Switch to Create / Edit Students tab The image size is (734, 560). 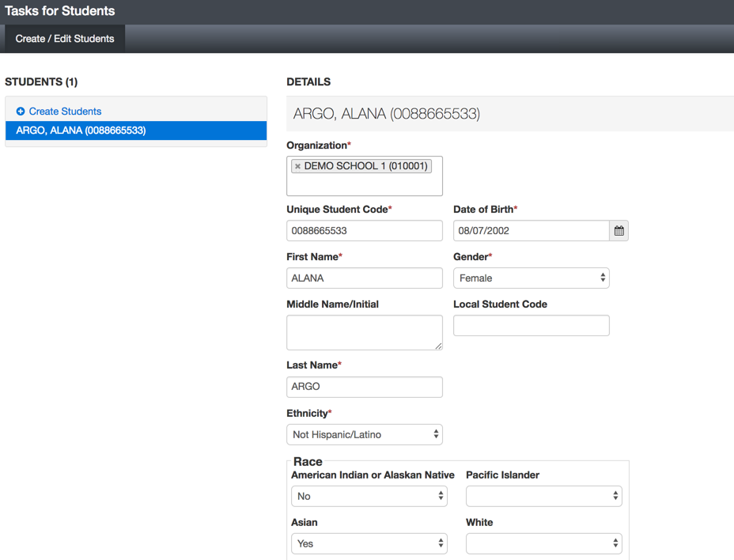point(65,39)
